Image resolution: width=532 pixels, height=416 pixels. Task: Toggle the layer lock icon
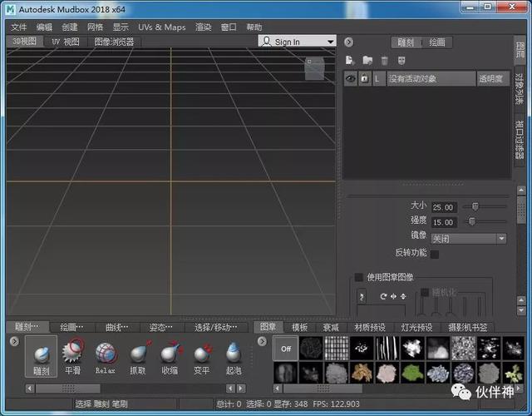click(x=365, y=79)
